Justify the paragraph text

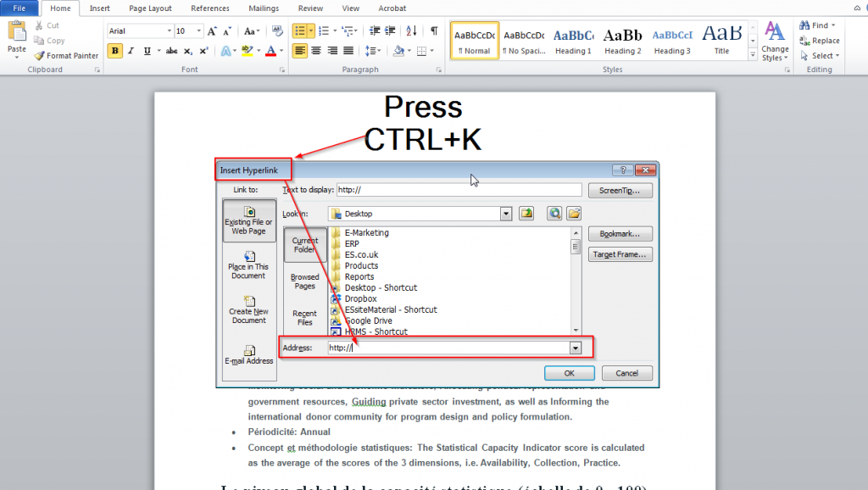coord(348,51)
